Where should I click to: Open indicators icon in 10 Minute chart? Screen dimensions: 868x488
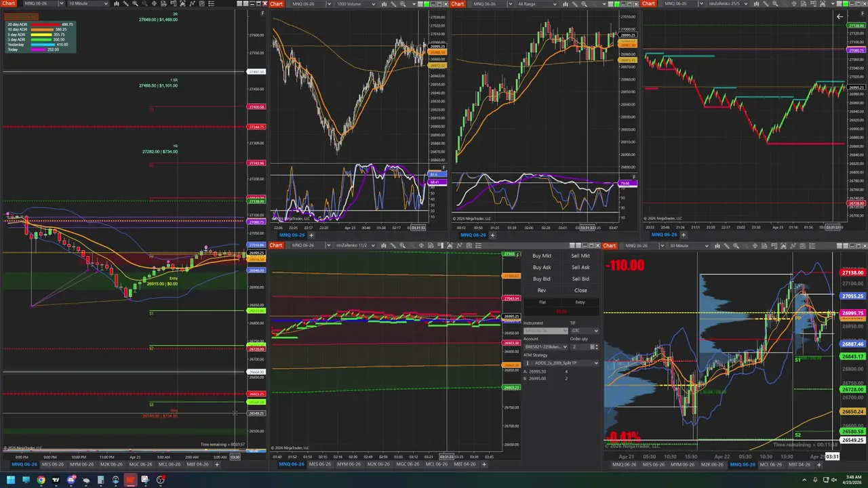[x=193, y=3]
